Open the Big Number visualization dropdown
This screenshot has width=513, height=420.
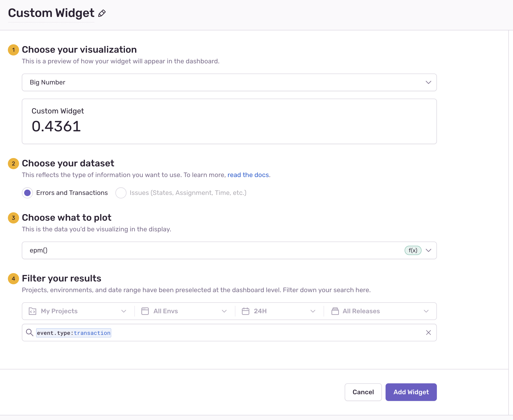(428, 82)
